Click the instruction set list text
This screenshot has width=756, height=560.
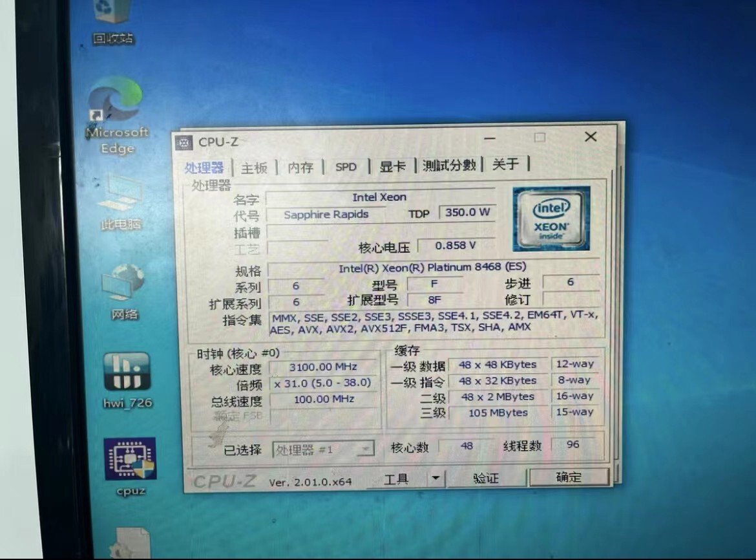coord(435,323)
